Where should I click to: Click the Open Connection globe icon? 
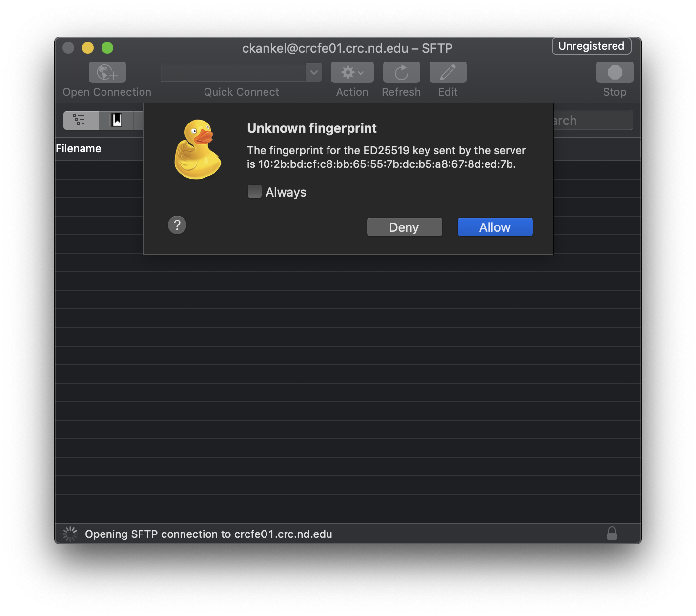click(x=107, y=73)
